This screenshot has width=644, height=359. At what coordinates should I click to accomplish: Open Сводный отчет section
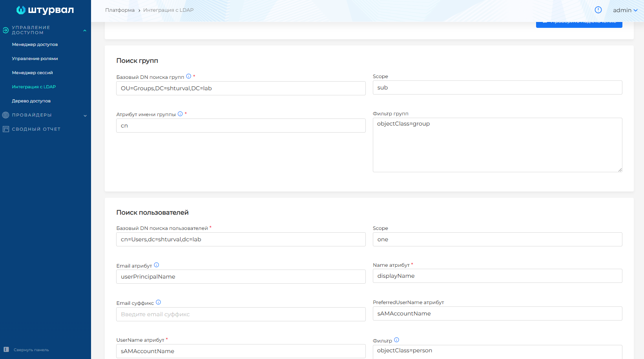[36, 129]
